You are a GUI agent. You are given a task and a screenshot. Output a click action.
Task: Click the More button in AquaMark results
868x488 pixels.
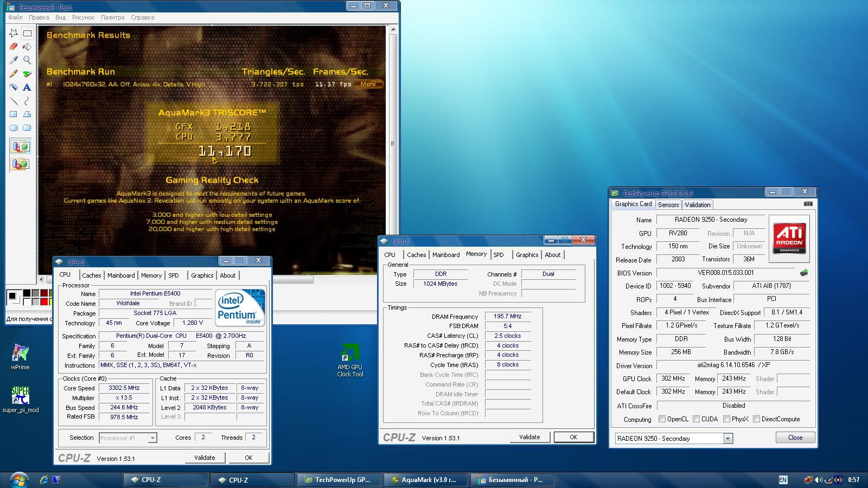tap(368, 84)
